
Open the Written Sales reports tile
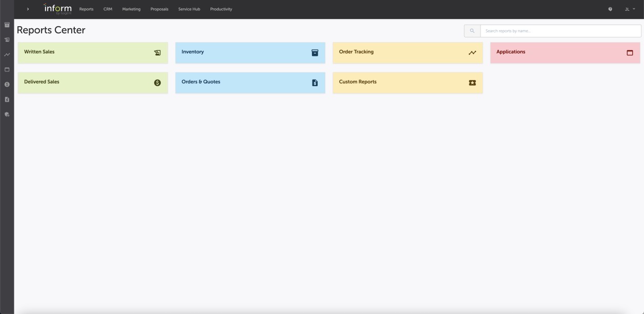tap(93, 53)
